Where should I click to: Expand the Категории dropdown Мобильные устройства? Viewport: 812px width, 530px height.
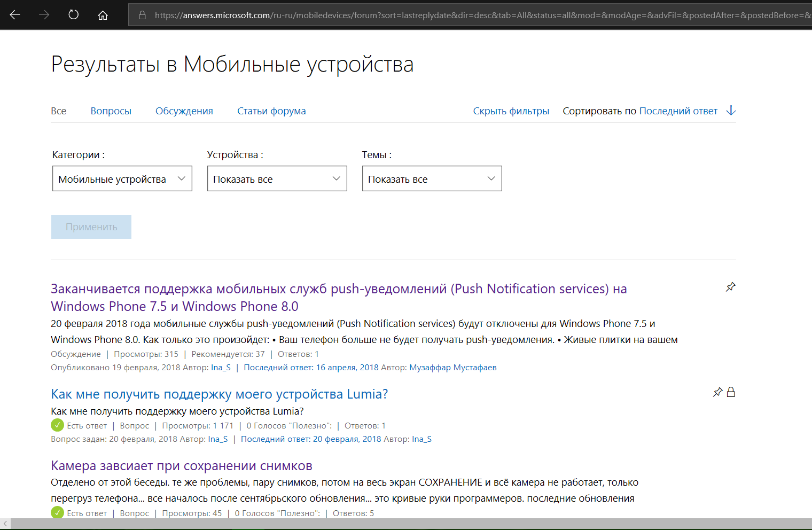(122, 178)
